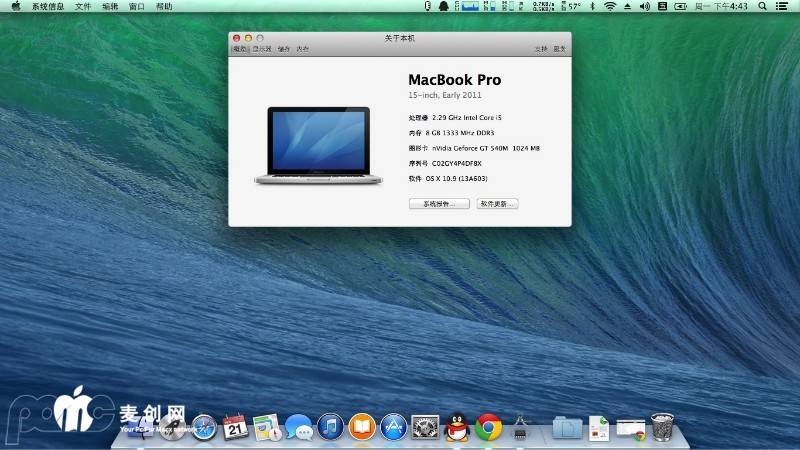This screenshot has height=450, width=800.
Task: Open the volume control in menu bar
Action: (645, 6)
